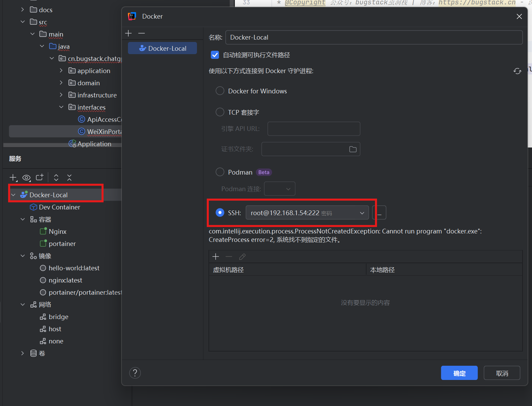The width and height of the screenshot is (532, 406).
Task: Refresh the Docker daemon connection
Action: click(517, 71)
